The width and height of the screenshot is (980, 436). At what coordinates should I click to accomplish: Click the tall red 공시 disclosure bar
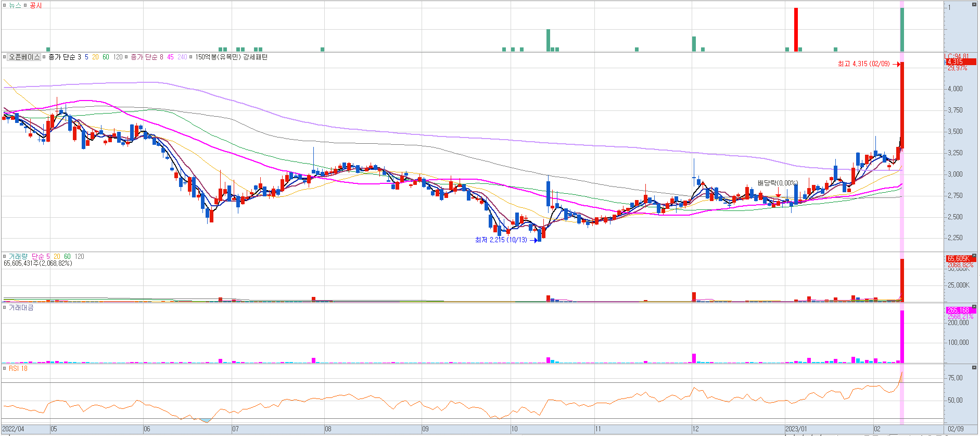click(796, 29)
